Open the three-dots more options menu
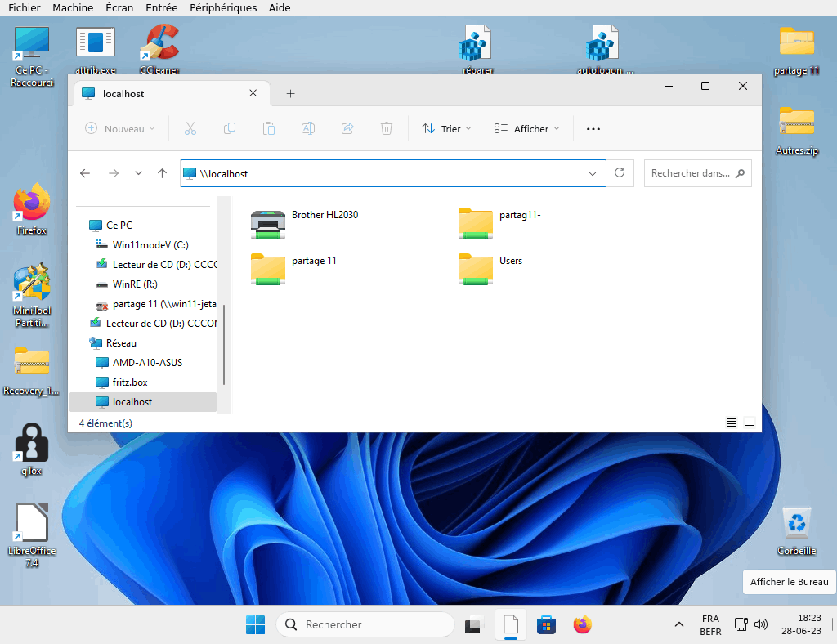This screenshot has width=837, height=644. click(x=593, y=128)
